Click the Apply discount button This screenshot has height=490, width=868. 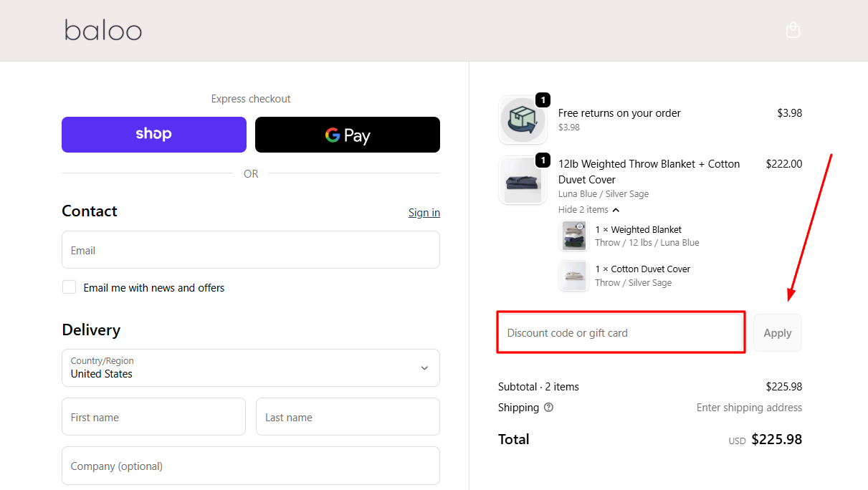[778, 333]
